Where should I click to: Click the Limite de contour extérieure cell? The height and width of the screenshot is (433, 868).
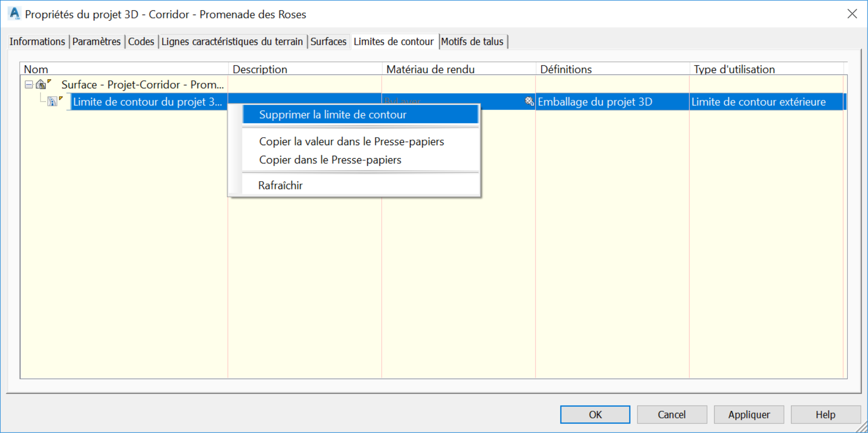(x=767, y=102)
